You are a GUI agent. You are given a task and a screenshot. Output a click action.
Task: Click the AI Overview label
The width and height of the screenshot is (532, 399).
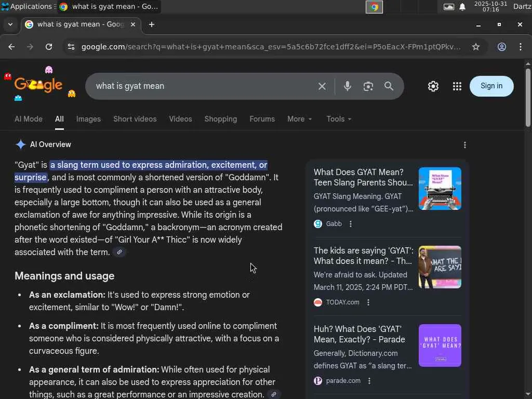click(x=50, y=144)
